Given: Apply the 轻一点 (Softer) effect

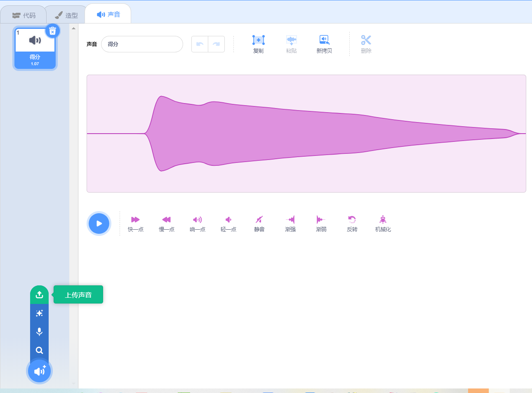Looking at the screenshot, I should pyautogui.click(x=228, y=224).
